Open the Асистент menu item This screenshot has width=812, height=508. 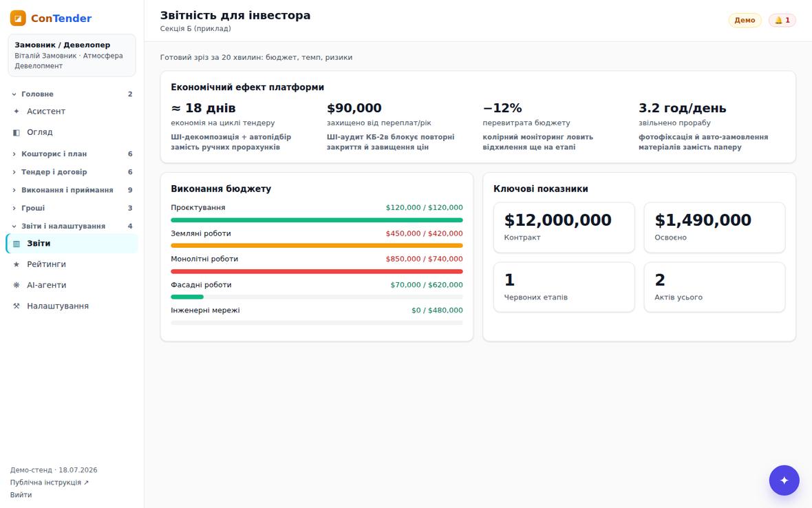72,112
